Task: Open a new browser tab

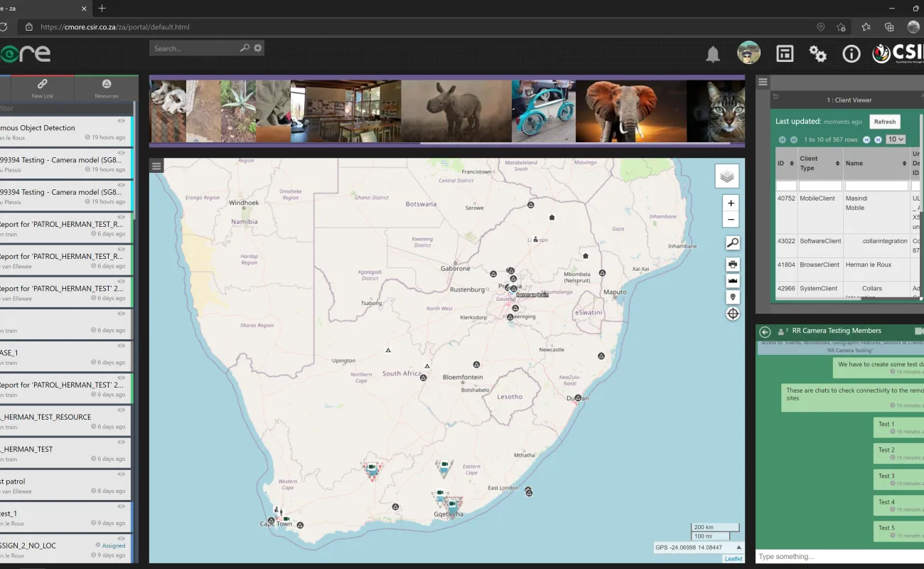Action: click(102, 9)
